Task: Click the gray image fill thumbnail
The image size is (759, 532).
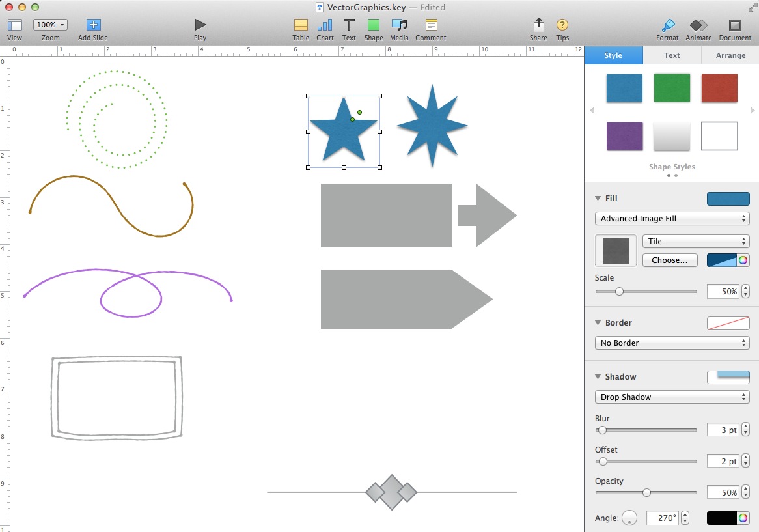Action: 616,250
